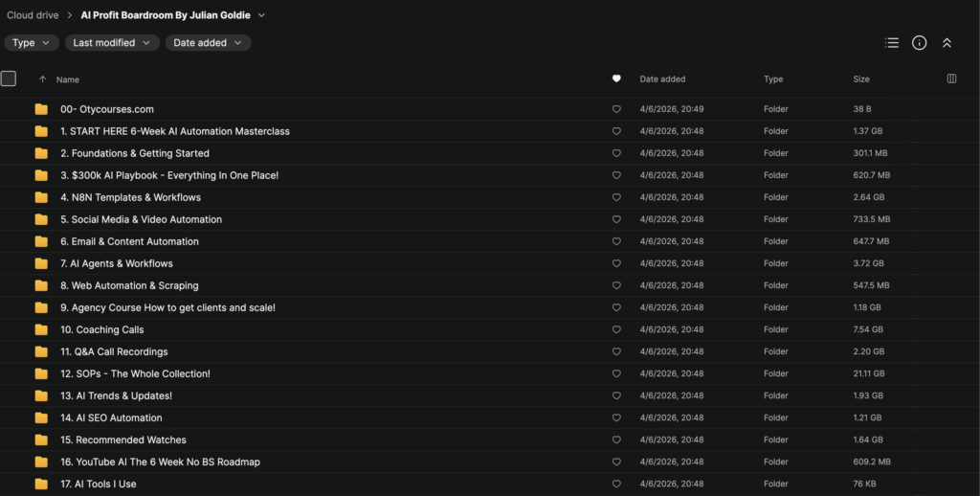
Task: Tick the select-all checkbox
Action: tap(9, 79)
